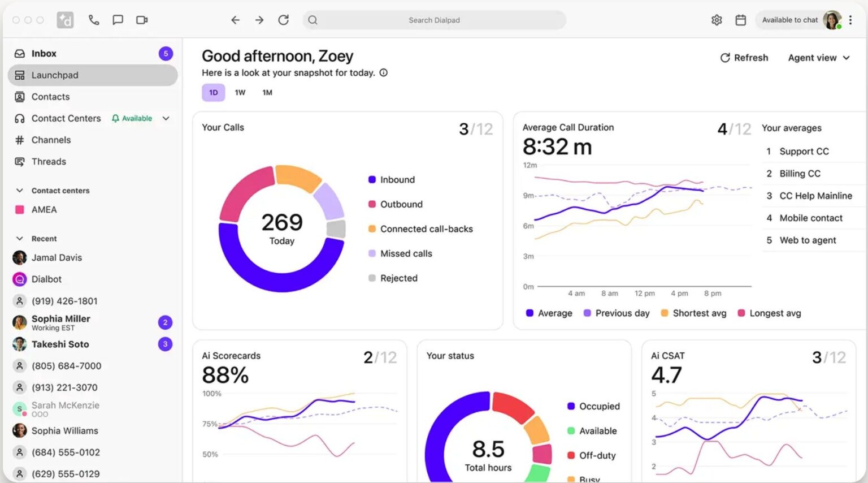Expand the Agent view dropdown
The height and width of the screenshot is (483, 868).
pos(819,58)
